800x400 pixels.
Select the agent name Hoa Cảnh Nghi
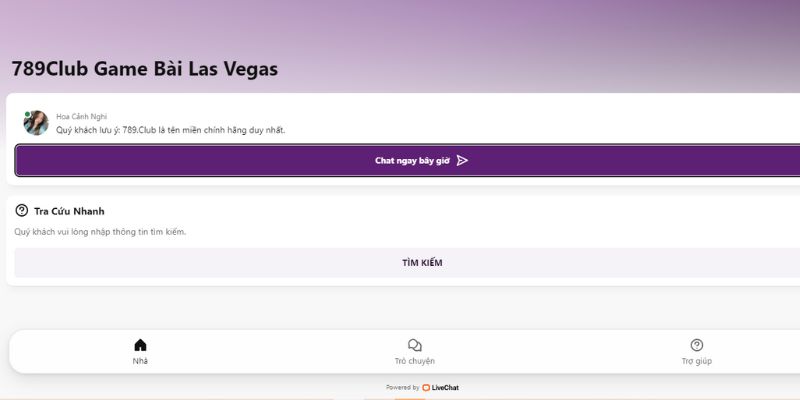click(81, 116)
